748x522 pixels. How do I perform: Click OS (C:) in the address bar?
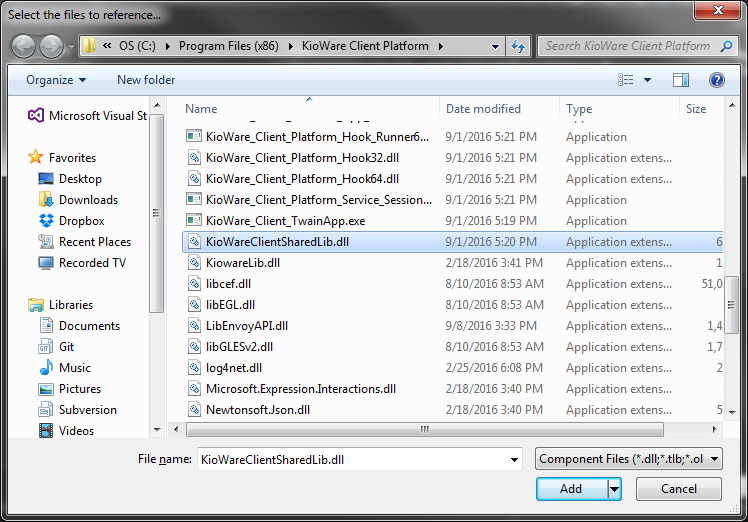tap(137, 46)
